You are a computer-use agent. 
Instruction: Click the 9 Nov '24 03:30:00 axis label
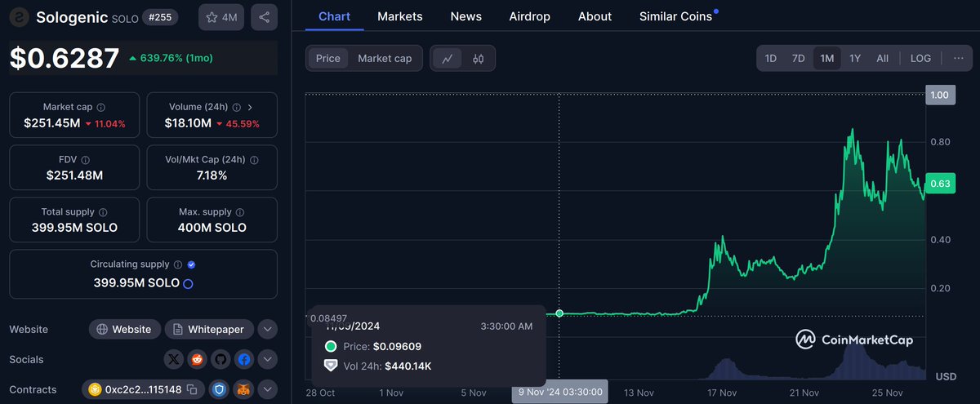point(560,392)
